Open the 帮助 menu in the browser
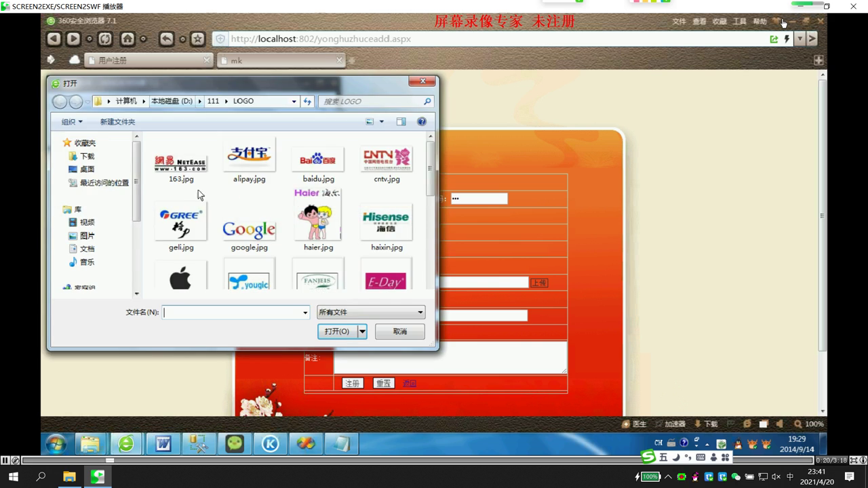This screenshot has width=868, height=488. 759,22
